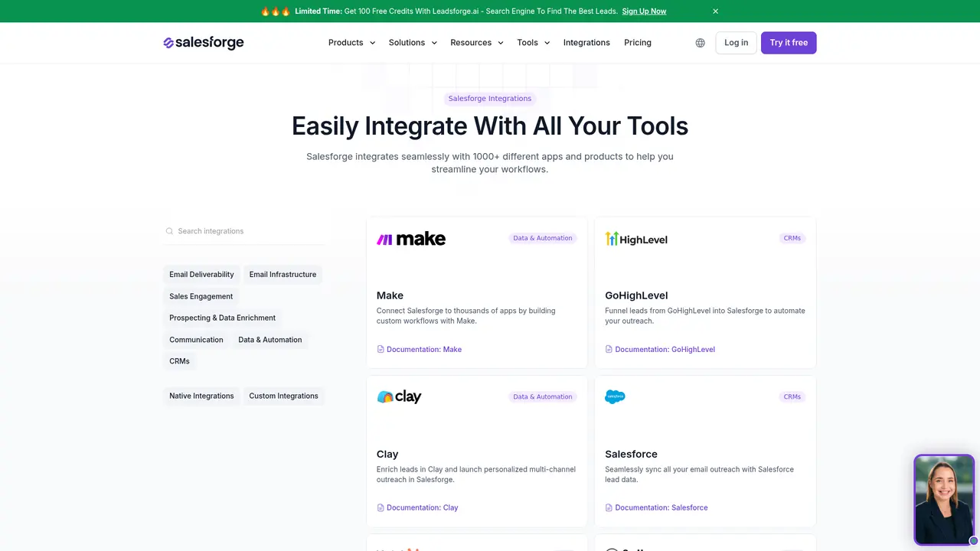Viewport: 980px width, 551px height.
Task: Click the document icon beside Documentation: Make
Action: 381,350
